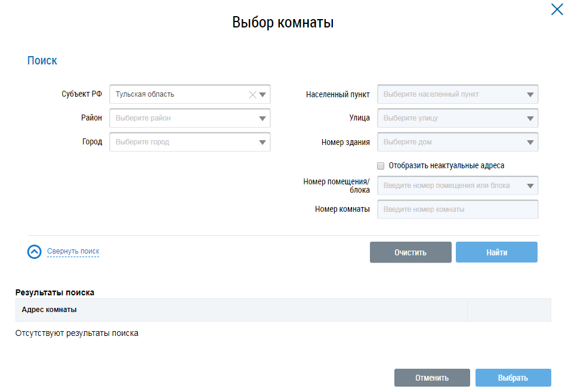Expand the Город dropdown list
565x392 pixels.
263,142
